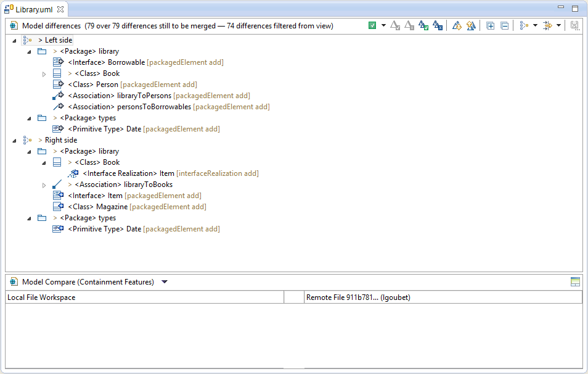The height and width of the screenshot is (374, 588).
Task: Click Accept all non-conflicting changes icon
Action: pos(423,26)
